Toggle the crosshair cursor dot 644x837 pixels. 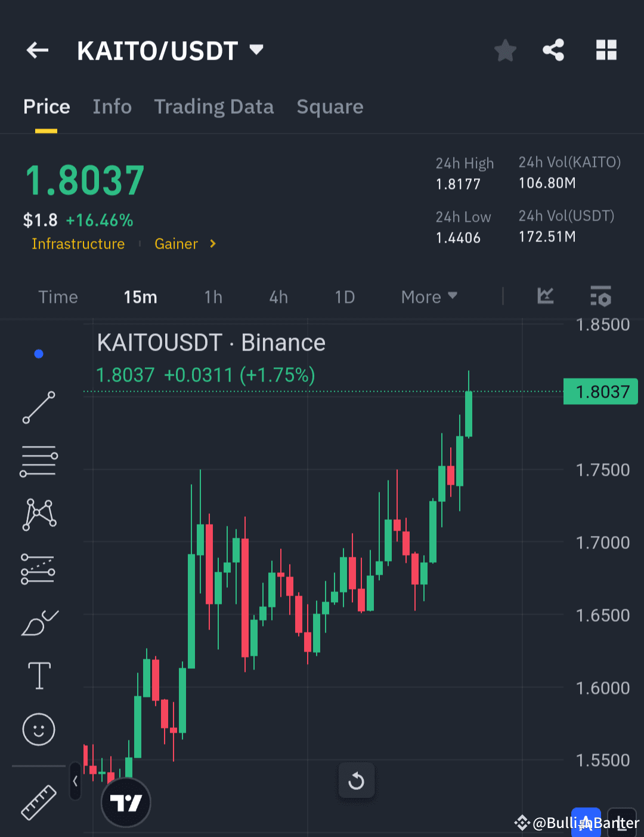point(38,354)
